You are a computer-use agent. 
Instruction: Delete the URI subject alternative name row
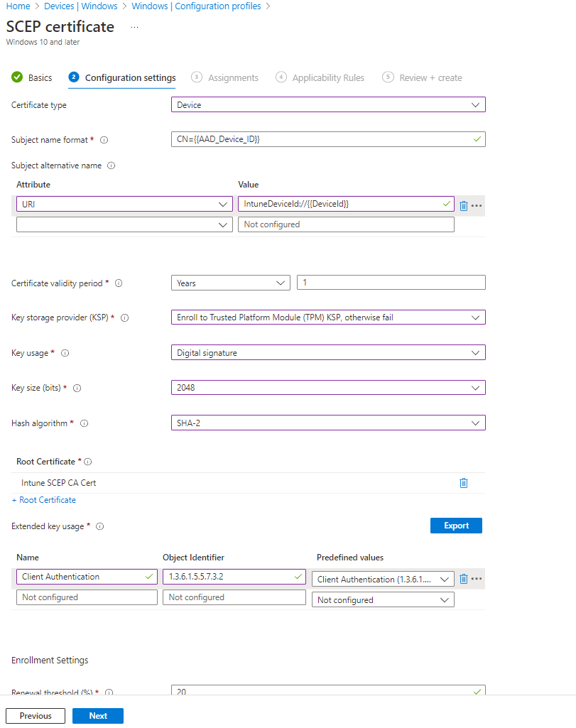click(x=463, y=205)
